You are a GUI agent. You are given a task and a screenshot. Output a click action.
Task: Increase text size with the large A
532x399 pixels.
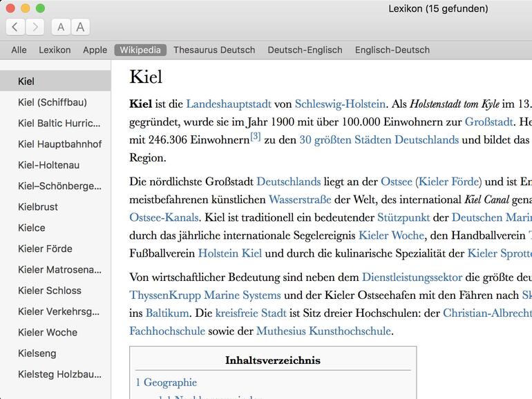coord(80,27)
